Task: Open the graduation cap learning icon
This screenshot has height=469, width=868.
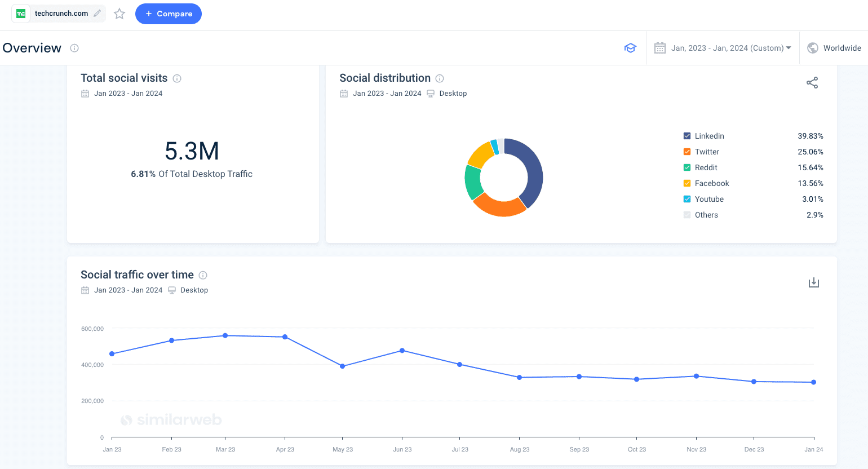Action: (x=630, y=48)
